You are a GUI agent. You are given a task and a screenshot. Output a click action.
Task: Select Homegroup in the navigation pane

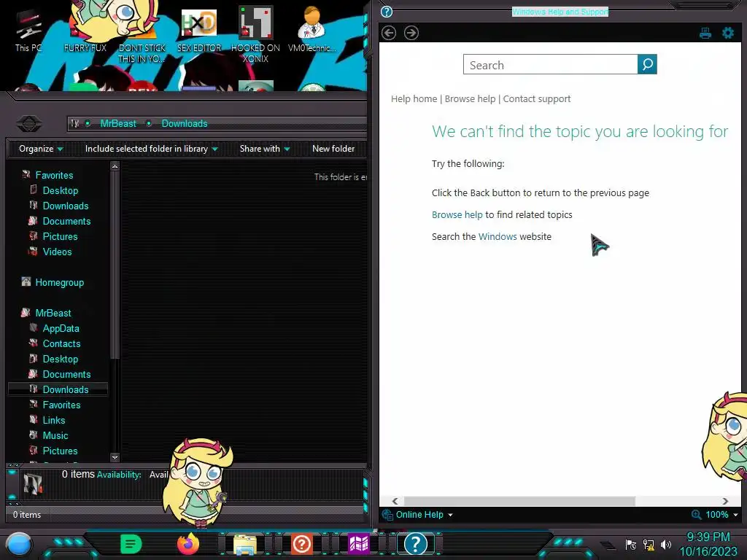(x=59, y=282)
